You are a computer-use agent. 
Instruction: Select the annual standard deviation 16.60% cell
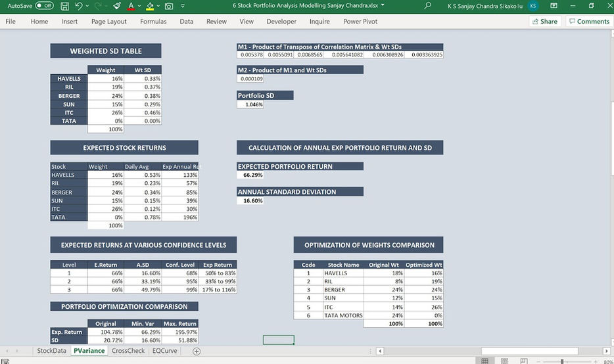point(250,201)
